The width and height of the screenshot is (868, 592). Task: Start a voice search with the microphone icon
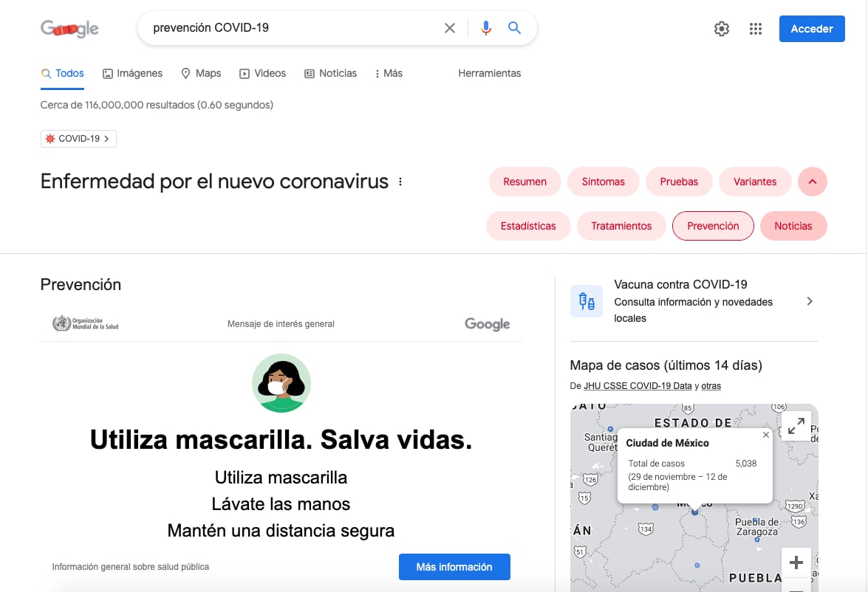[x=485, y=27]
